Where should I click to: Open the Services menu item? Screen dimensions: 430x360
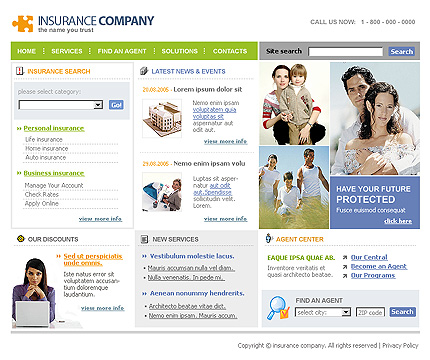pos(67,51)
